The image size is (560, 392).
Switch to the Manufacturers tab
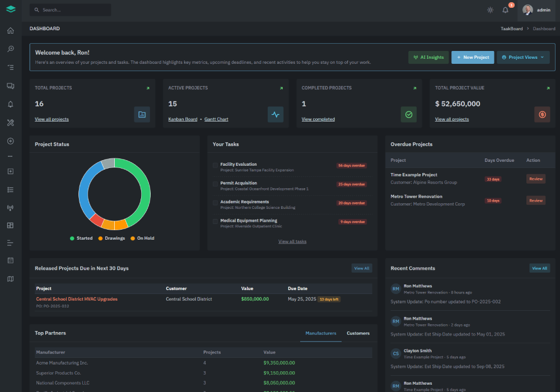click(x=321, y=333)
